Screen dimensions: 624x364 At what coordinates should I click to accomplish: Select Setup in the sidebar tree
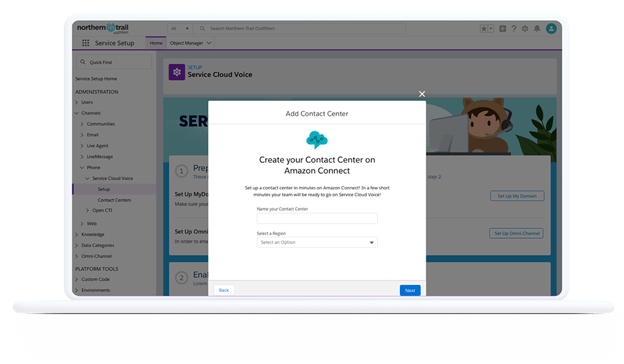pyautogui.click(x=104, y=189)
